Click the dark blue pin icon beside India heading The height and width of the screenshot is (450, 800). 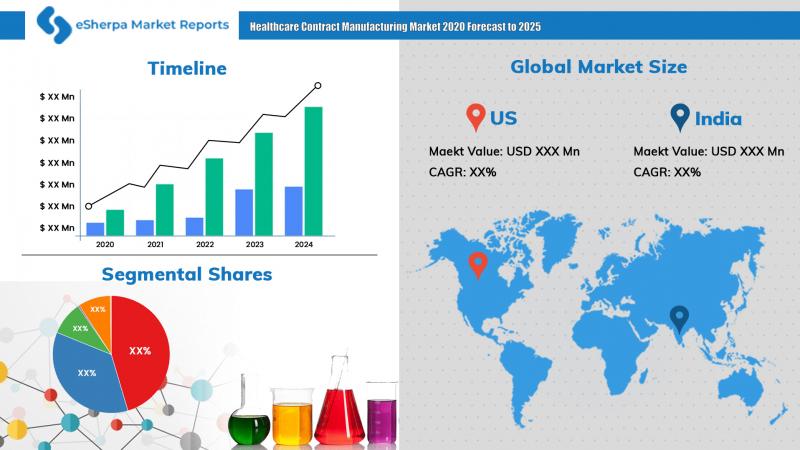click(x=680, y=117)
